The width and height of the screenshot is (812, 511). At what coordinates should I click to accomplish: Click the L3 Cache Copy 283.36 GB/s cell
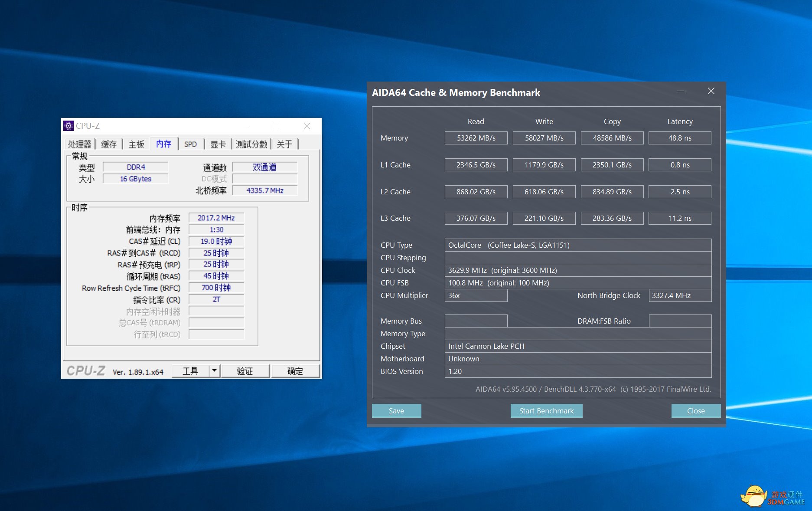pos(612,218)
